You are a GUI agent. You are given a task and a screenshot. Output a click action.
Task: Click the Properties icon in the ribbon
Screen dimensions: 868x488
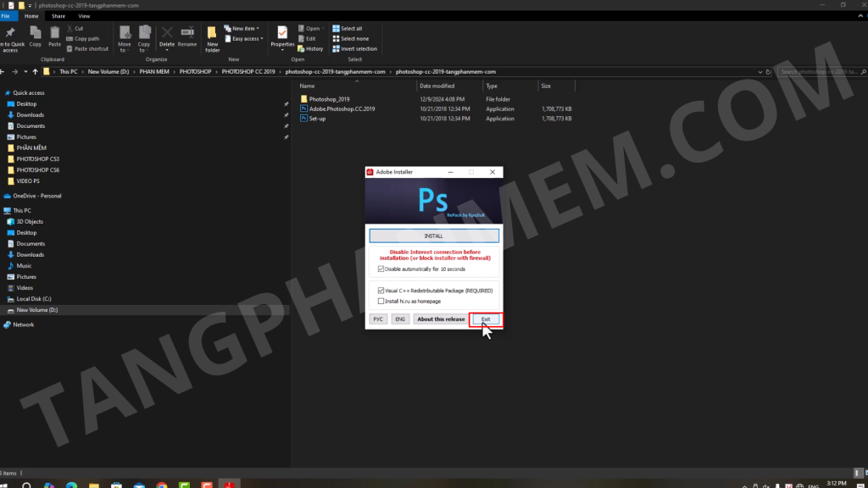[282, 35]
